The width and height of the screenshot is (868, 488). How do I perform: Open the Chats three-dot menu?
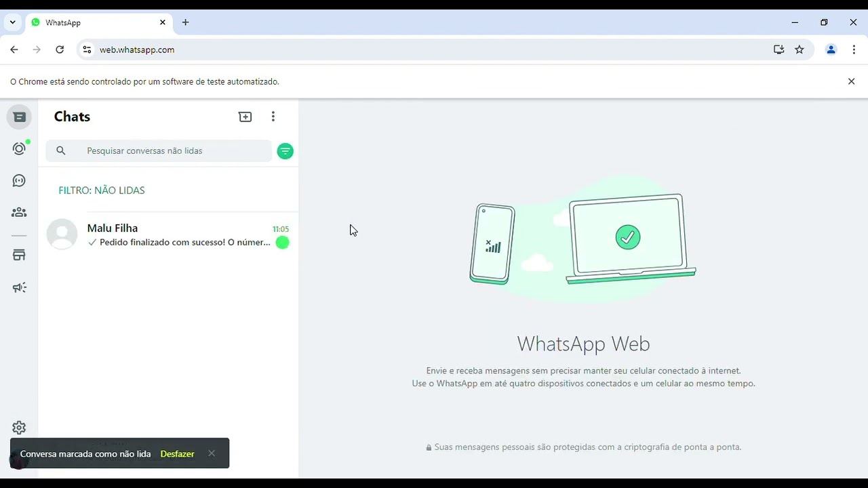273,117
